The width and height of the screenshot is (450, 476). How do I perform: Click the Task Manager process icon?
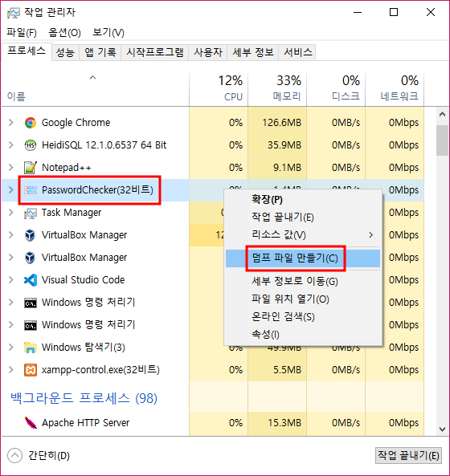[x=30, y=213]
